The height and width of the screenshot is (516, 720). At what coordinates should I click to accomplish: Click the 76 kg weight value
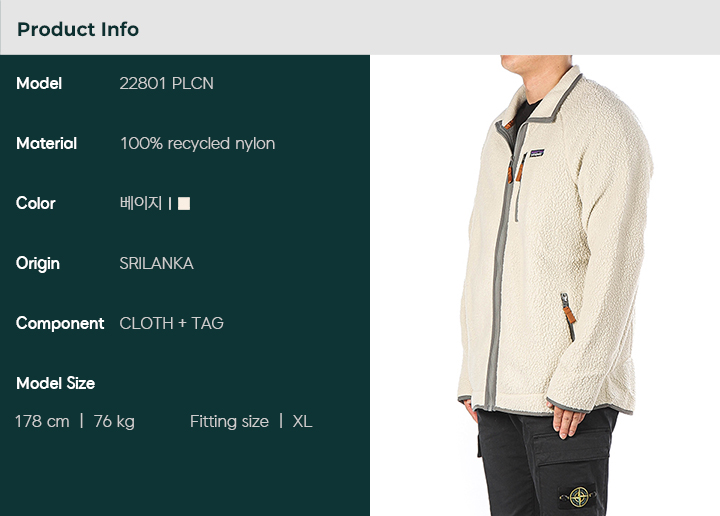click(114, 421)
